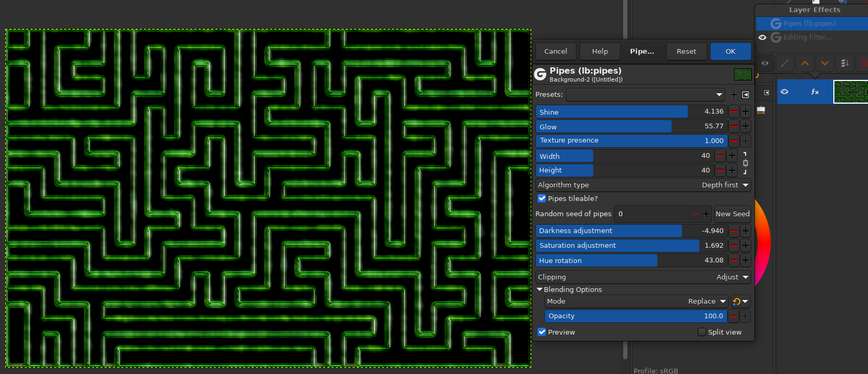Decrease Shine value with the minus button
Screen dimensions: 868x374
click(733, 112)
